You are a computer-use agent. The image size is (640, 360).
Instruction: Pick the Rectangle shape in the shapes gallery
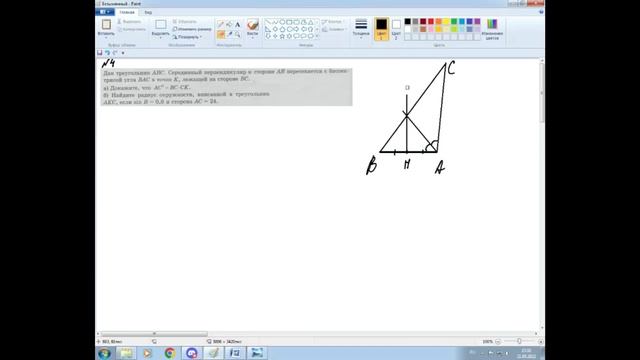click(x=289, y=22)
